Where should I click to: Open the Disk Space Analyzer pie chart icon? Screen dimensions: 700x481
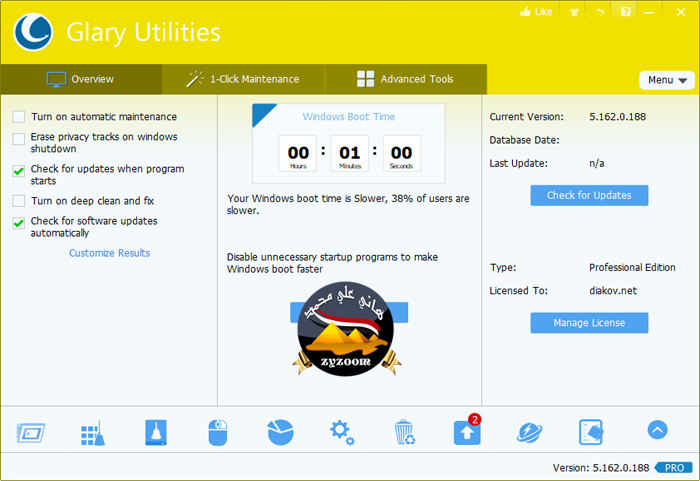click(280, 432)
